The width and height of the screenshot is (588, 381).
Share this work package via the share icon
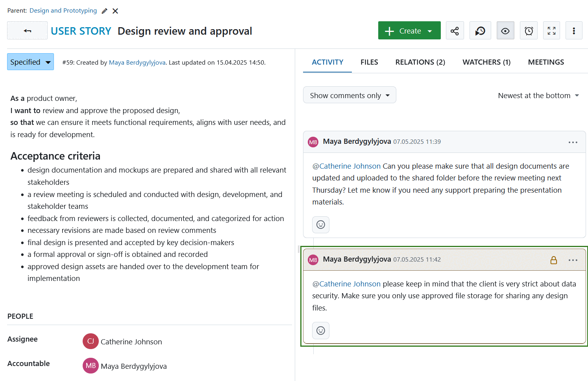coord(455,30)
